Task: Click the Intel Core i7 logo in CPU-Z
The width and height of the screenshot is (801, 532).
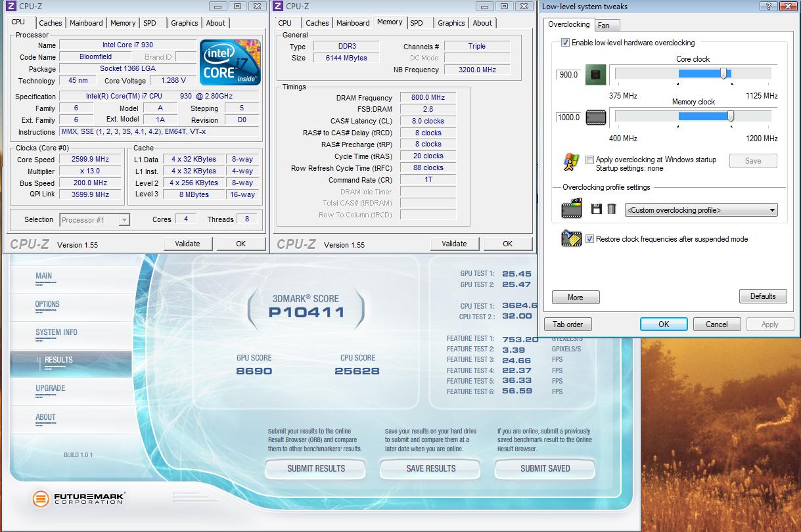Action: 231,62
